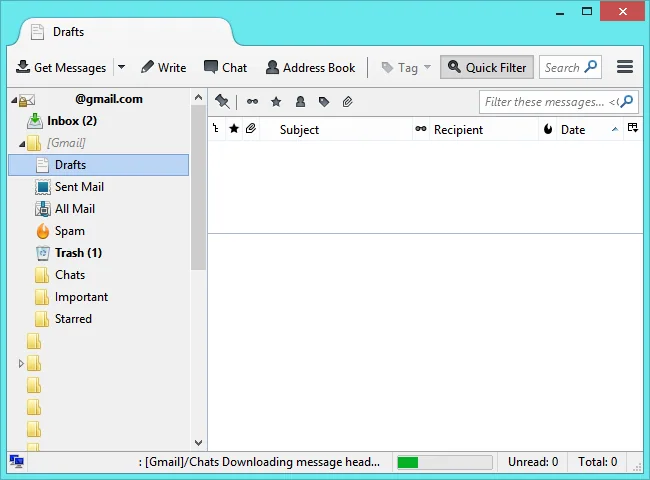Screen dimensions: 650x480
Task: Click the Downloading message headers status text
Action: [259, 462]
